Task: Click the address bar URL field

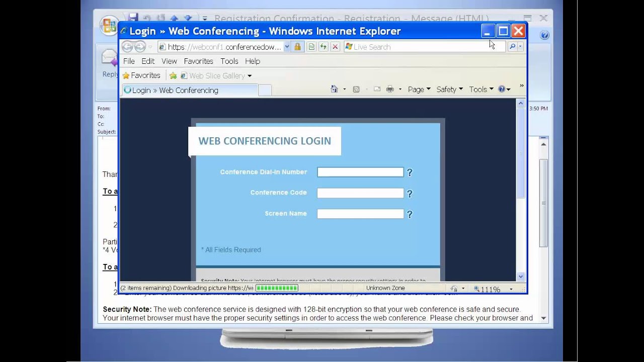Action: [x=224, y=47]
